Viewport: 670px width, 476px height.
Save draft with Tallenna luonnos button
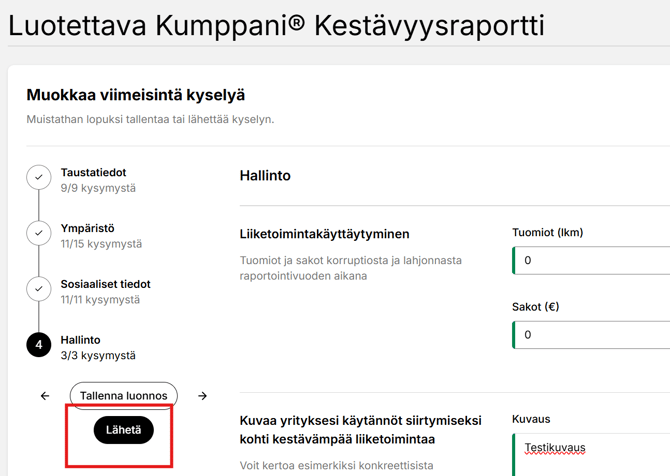tap(123, 396)
